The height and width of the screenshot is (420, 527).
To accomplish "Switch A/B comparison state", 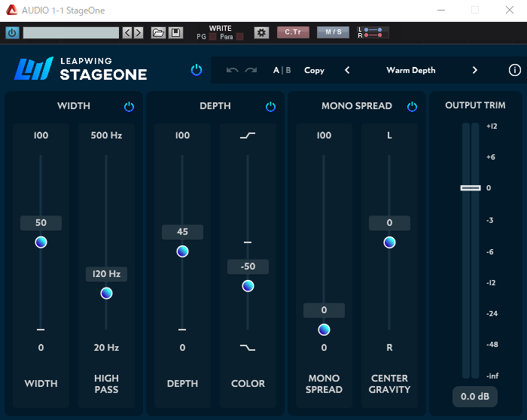I will click(282, 70).
